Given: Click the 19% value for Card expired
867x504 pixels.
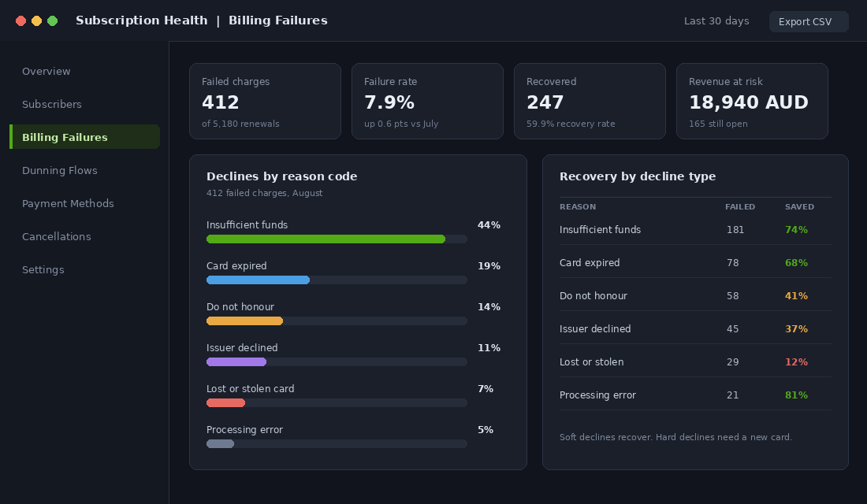Looking at the screenshot, I should click(x=489, y=266).
